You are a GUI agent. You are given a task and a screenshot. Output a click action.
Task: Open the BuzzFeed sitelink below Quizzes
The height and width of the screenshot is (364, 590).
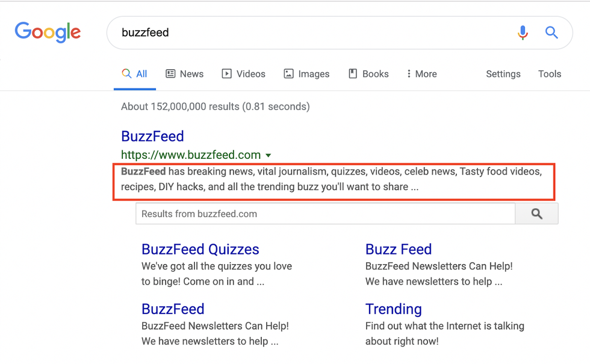pyautogui.click(x=173, y=309)
